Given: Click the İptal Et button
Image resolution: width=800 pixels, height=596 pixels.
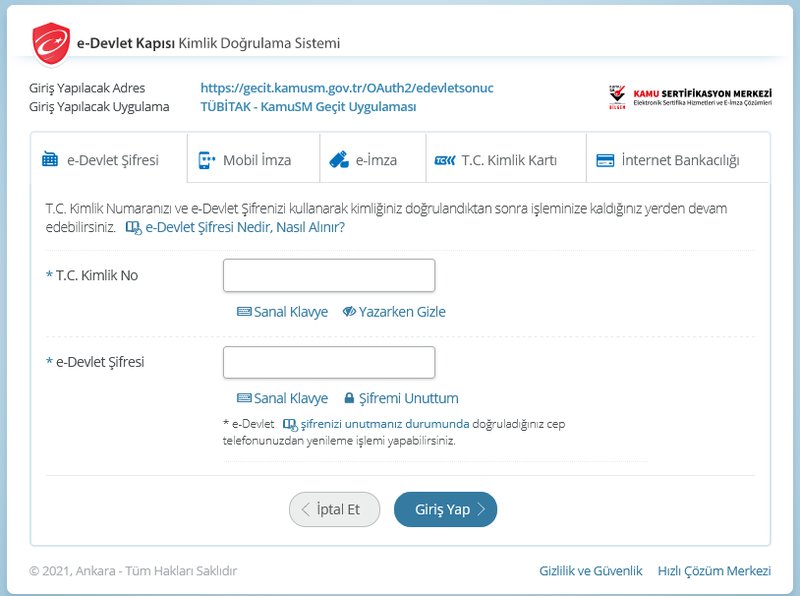Looking at the screenshot, I should [x=335, y=509].
